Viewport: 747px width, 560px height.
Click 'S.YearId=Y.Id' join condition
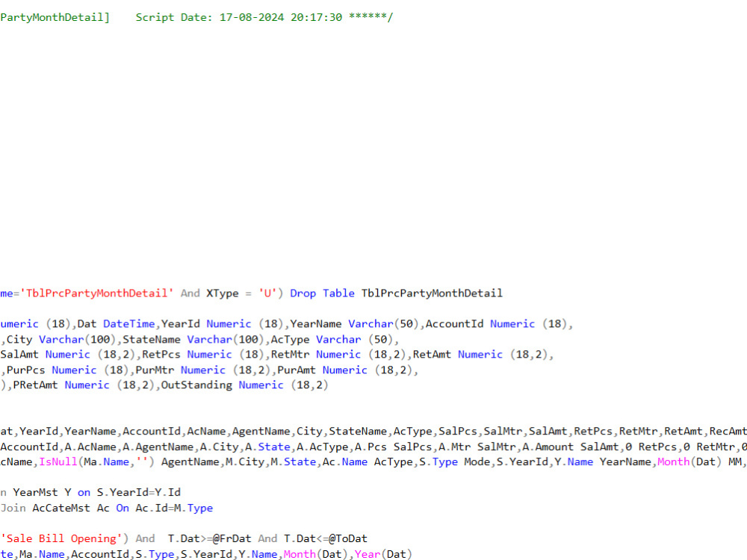click(x=139, y=492)
